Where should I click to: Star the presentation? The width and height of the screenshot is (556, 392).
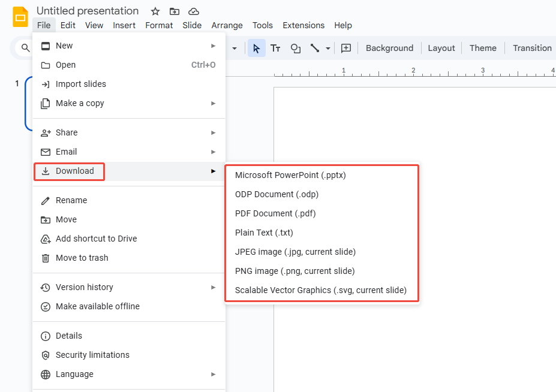tap(155, 11)
